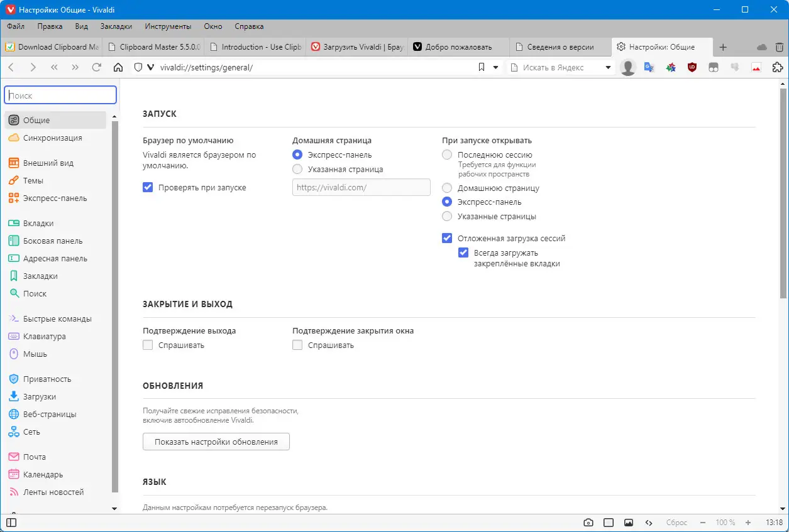Enable Спрашивать under Подтверждение выхода
This screenshot has height=532, width=789.
point(148,345)
